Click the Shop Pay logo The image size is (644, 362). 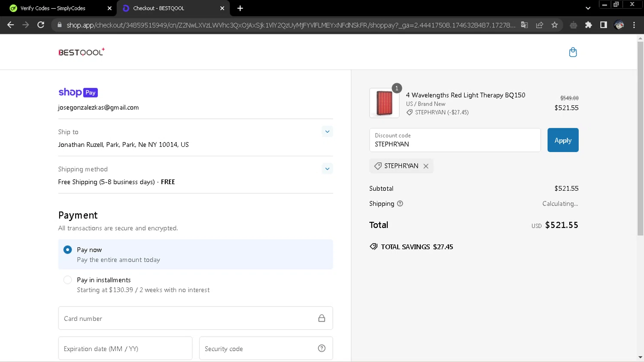[x=78, y=92]
